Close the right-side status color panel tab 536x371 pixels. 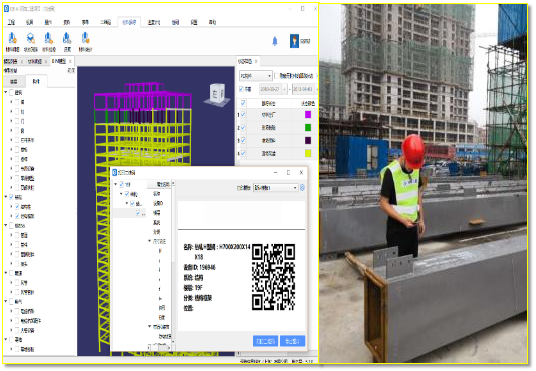(256, 62)
